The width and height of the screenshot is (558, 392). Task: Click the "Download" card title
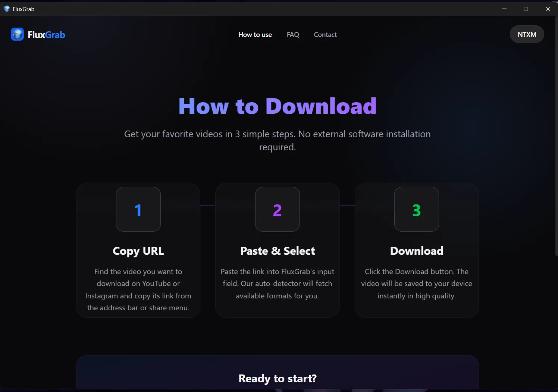click(x=417, y=251)
